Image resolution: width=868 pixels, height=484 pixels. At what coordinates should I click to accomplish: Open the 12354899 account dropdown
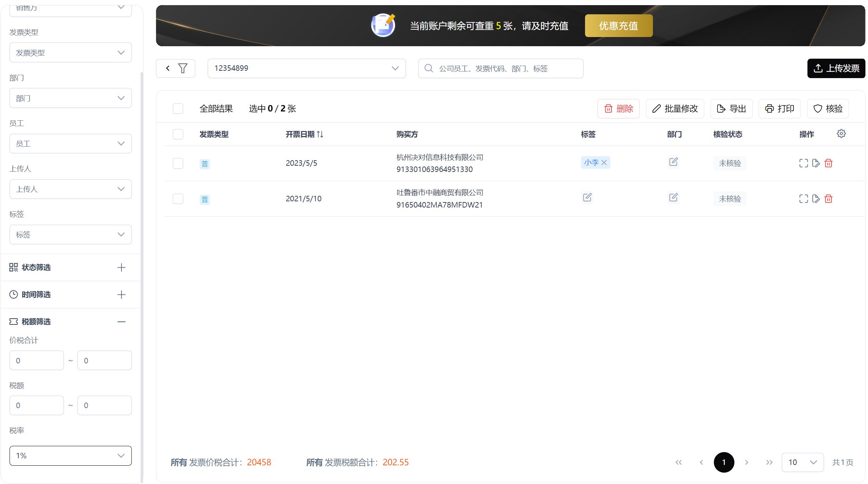click(306, 68)
